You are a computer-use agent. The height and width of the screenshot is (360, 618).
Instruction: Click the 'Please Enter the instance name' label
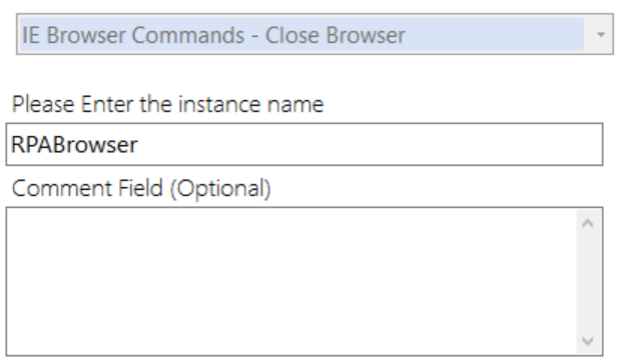pos(168,104)
